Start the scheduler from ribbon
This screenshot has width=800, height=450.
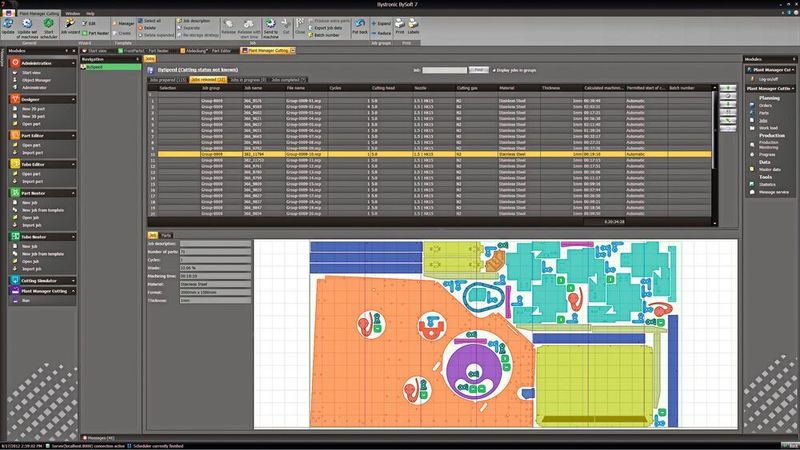pyautogui.click(x=48, y=28)
